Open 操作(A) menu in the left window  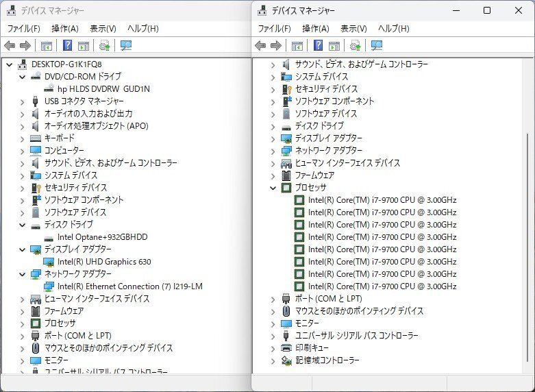64,29
